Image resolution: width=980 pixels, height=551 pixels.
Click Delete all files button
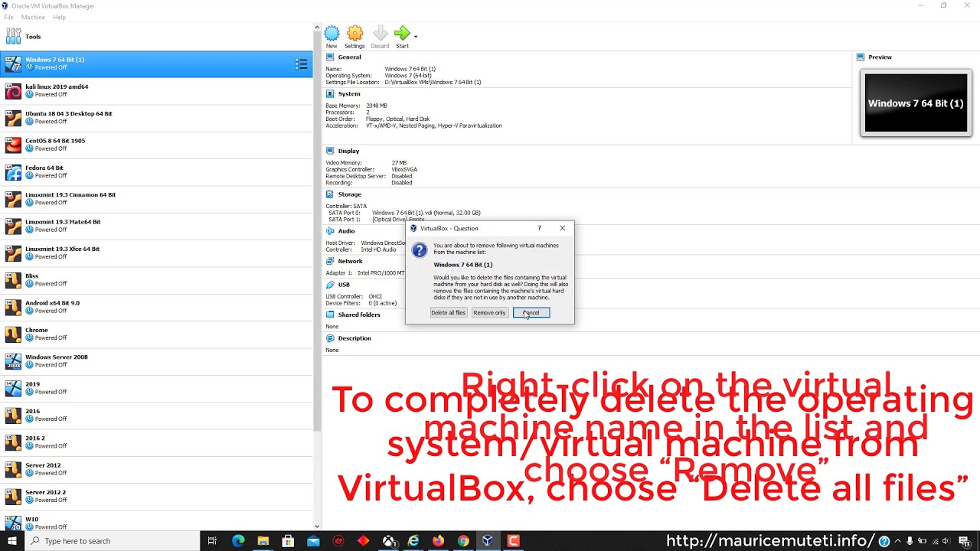pos(448,312)
